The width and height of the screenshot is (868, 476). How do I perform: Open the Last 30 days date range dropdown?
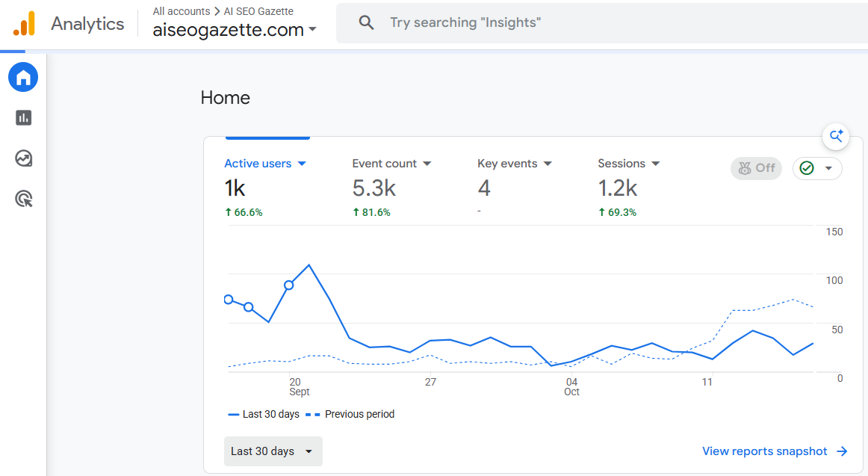(273, 451)
